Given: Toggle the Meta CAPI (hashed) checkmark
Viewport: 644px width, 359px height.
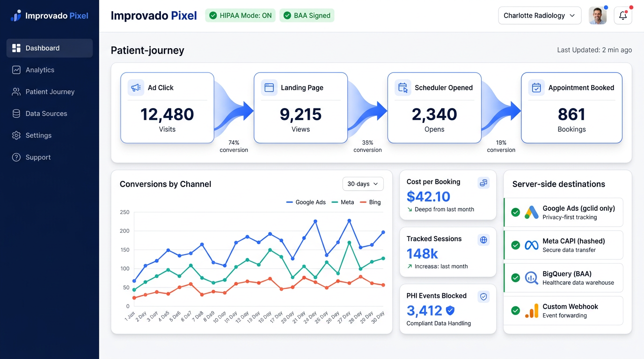Looking at the screenshot, I should 515,245.
